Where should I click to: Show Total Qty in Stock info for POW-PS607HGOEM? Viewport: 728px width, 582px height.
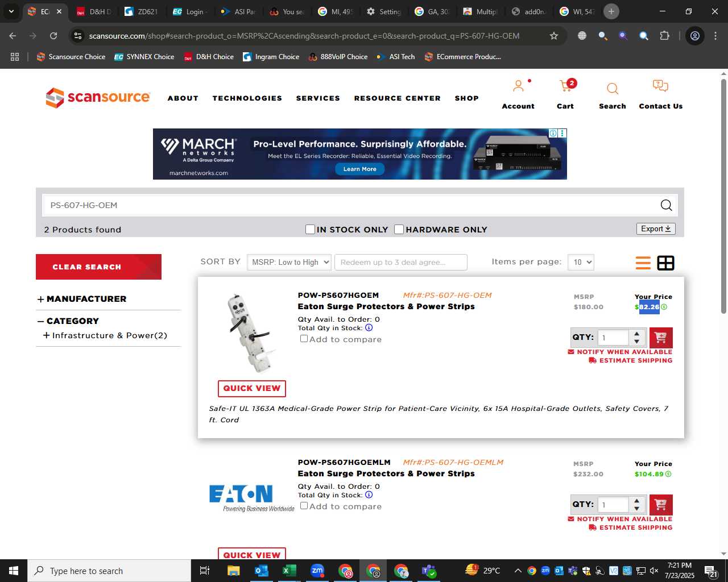[x=369, y=328]
